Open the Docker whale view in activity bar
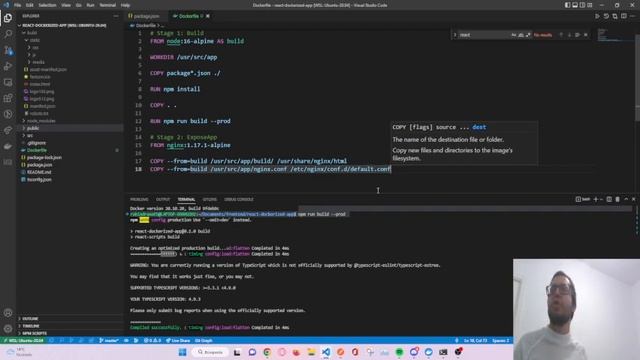 8,146
